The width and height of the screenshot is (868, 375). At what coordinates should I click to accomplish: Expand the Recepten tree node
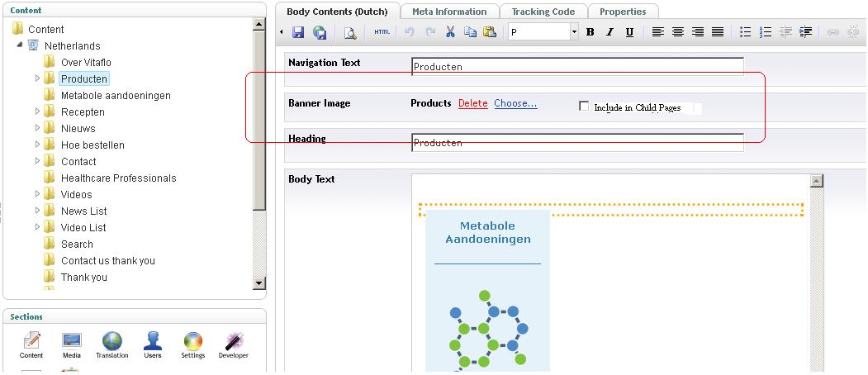38,112
